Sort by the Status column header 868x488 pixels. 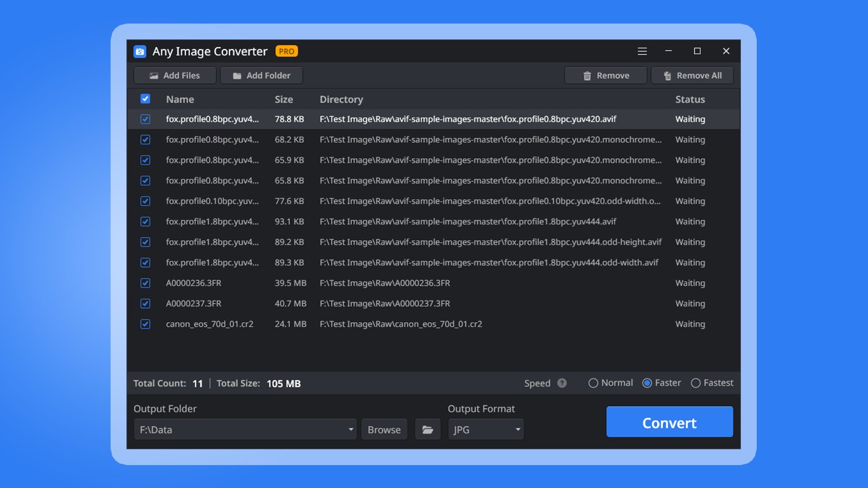pos(690,99)
